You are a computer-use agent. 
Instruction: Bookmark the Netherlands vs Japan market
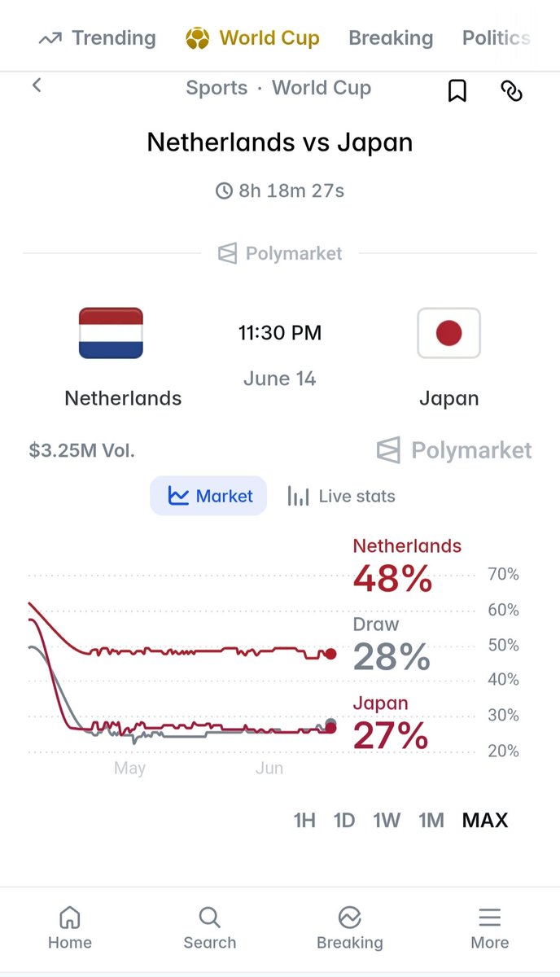point(457,91)
